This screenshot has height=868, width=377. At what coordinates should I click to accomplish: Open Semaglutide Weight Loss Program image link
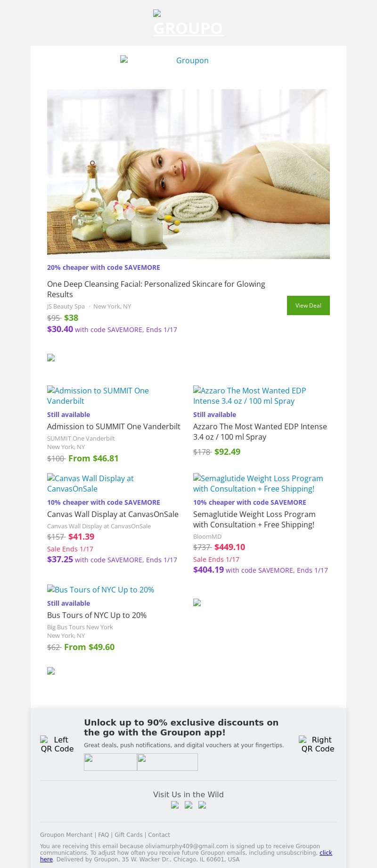point(258,484)
